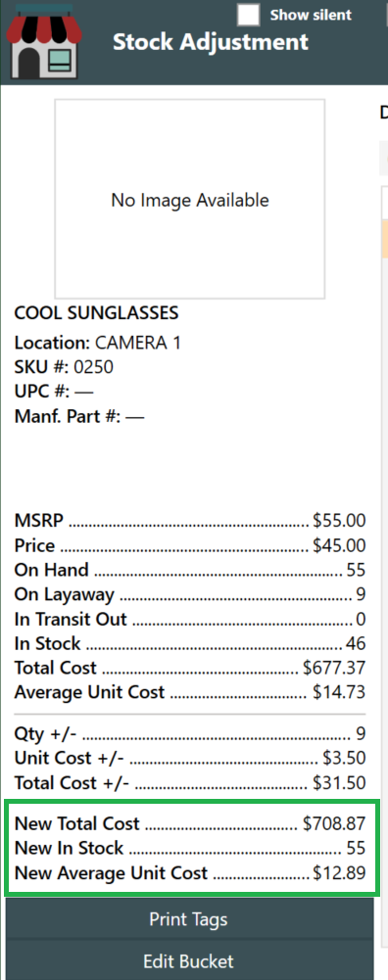Select the COOL SUNGLASSES product name

click(96, 313)
